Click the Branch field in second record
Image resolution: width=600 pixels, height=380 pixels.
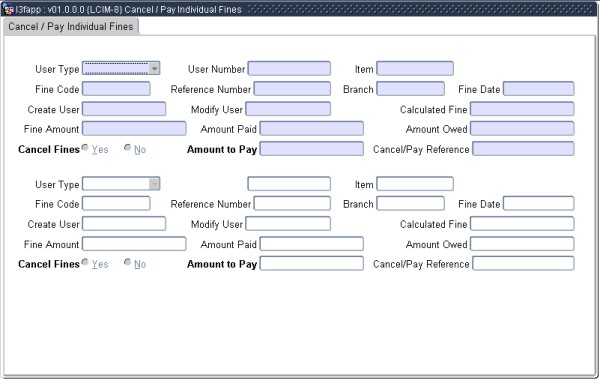pos(410,204)
